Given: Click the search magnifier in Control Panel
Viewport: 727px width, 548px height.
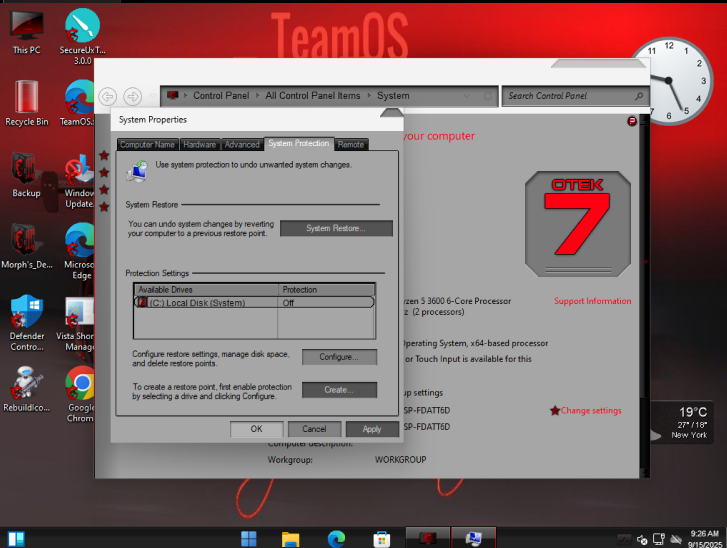Looking at the screenshot, I should point(639,96).
